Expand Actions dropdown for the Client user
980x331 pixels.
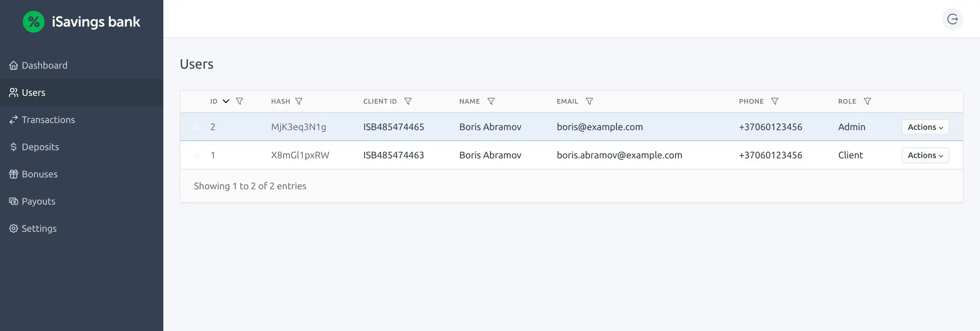click(x=925, y=155)
